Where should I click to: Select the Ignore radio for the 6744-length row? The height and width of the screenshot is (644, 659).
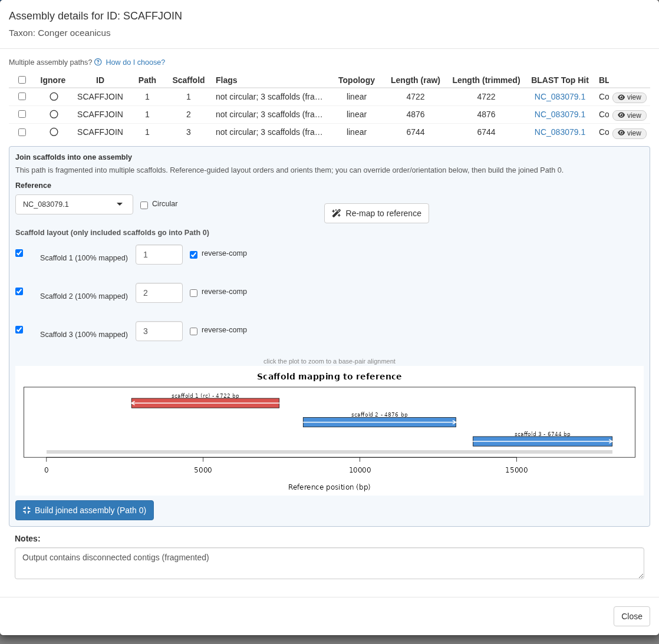(54, 132)
